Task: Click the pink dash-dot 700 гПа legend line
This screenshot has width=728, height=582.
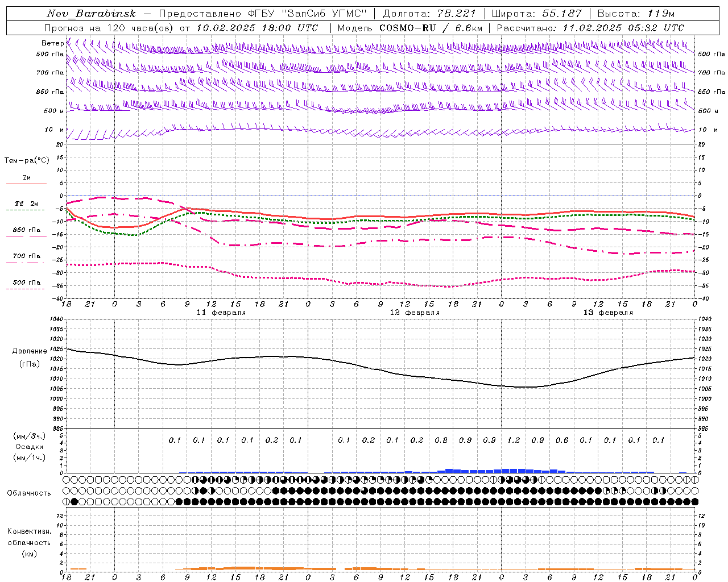Action: tap(26, 263)
